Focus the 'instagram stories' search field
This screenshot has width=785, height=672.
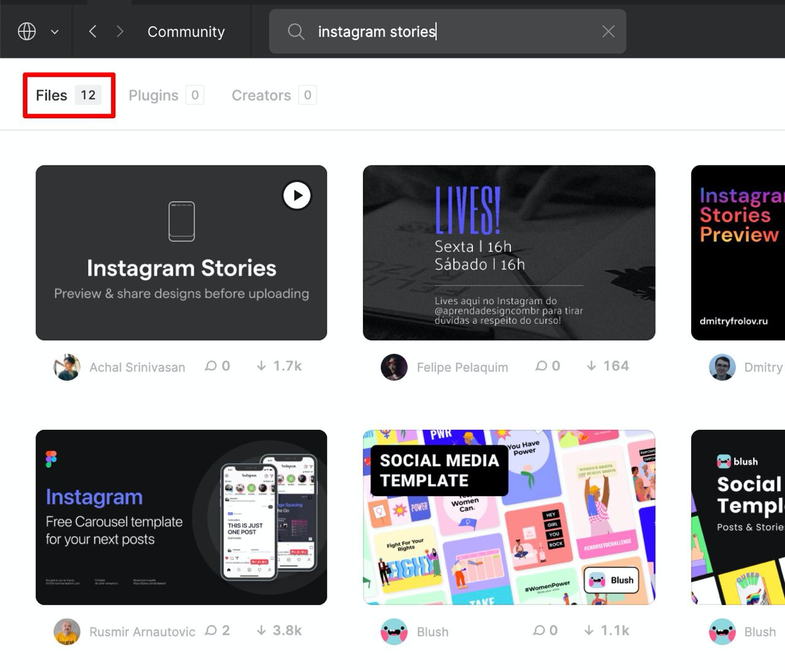[448, 31]
